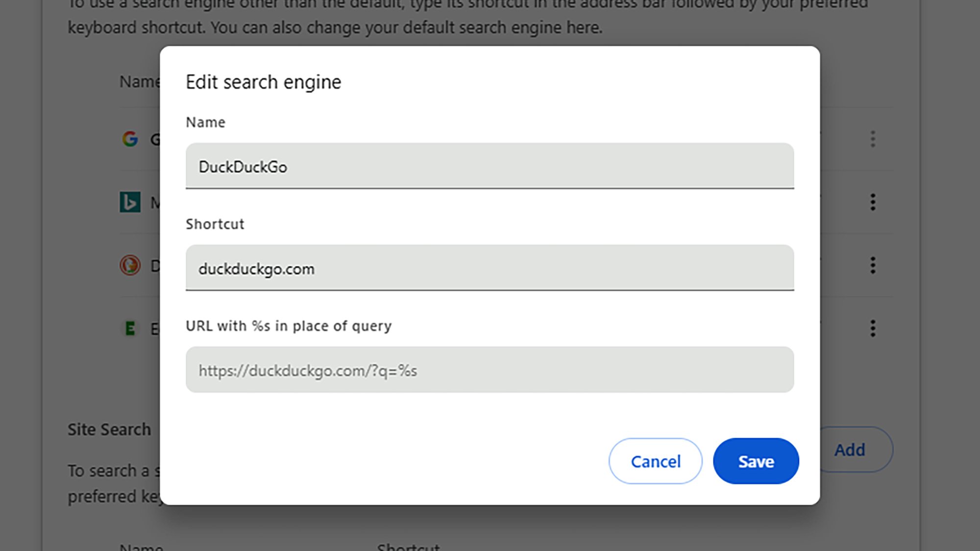
Task: Open more actions for the DuckDuckGo entry
Action: (x=874, y=265)
